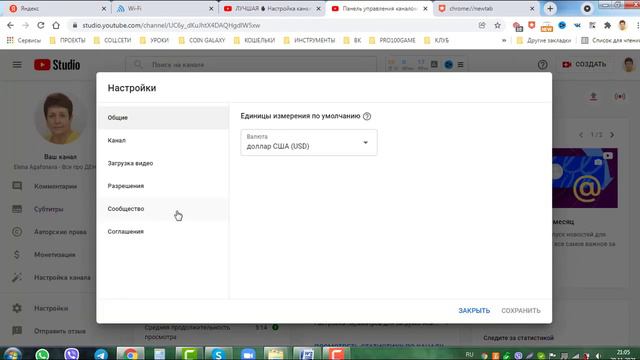Open WhatsApp from the taskbar
Screen dimensions: 640x360
[x=42, y=354]
